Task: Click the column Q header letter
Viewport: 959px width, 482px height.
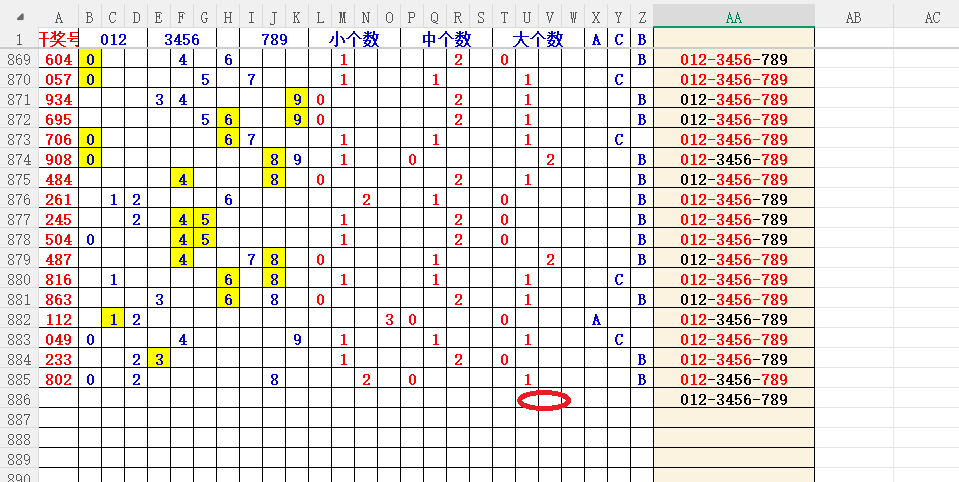Action: (435, 18)
